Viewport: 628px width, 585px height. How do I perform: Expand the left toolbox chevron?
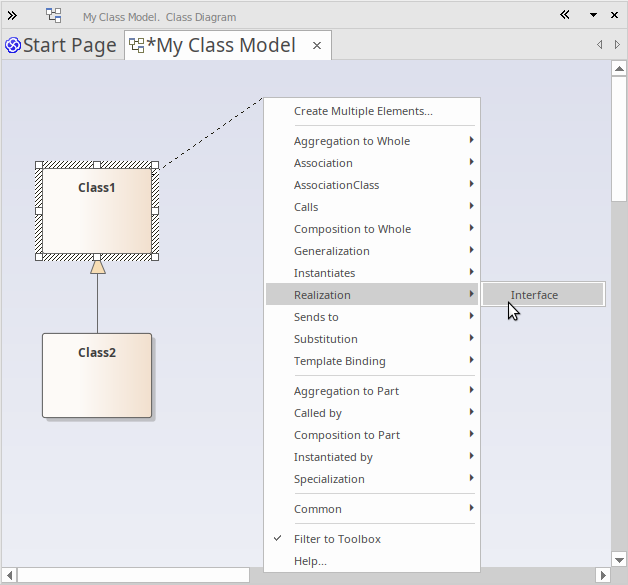click(12, 16)
